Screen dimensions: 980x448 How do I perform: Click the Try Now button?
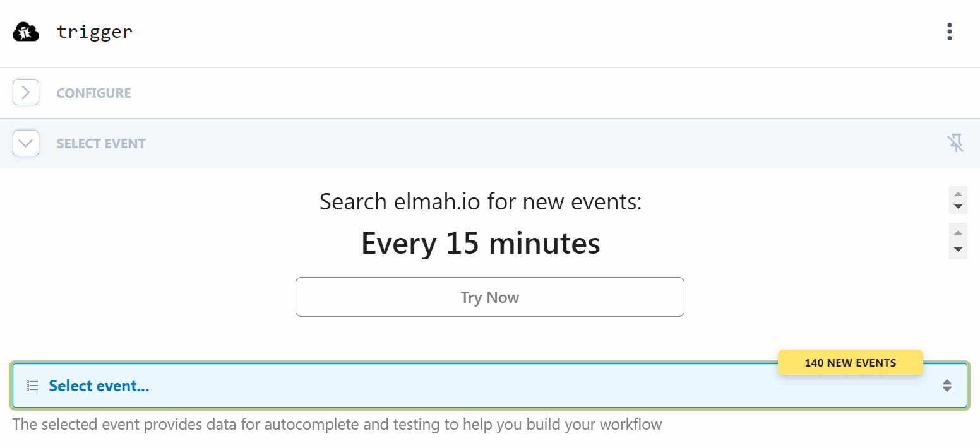pos(490,297)
